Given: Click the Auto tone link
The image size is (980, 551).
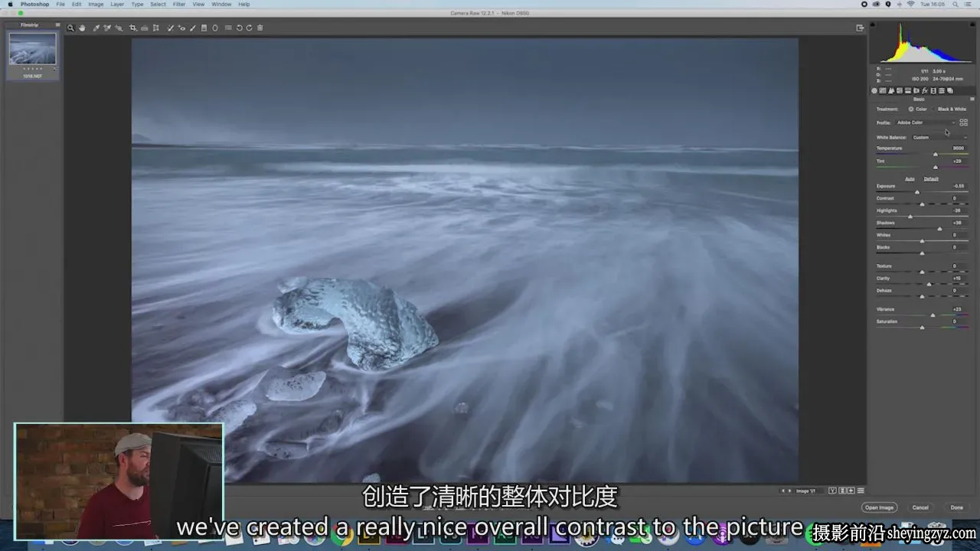Looking at the screenshot, I should (910, 179).
